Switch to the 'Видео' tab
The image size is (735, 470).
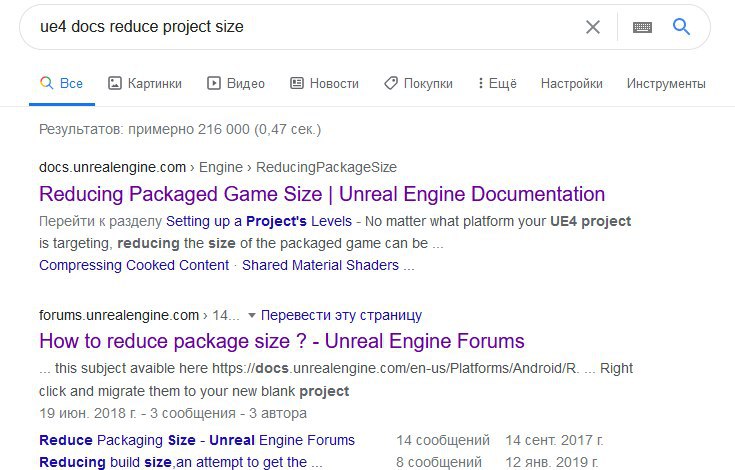tap(236, 83)
